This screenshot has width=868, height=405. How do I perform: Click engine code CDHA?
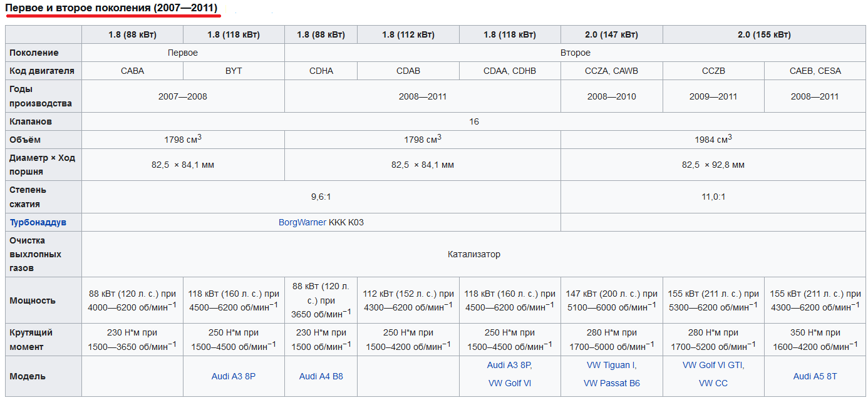pos(321,71)
